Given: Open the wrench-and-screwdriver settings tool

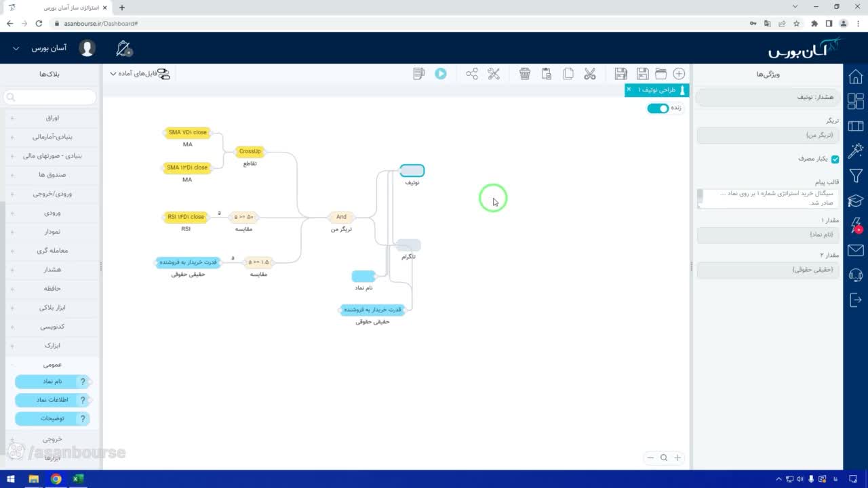Looking at the screenshot, I should 494,74.
